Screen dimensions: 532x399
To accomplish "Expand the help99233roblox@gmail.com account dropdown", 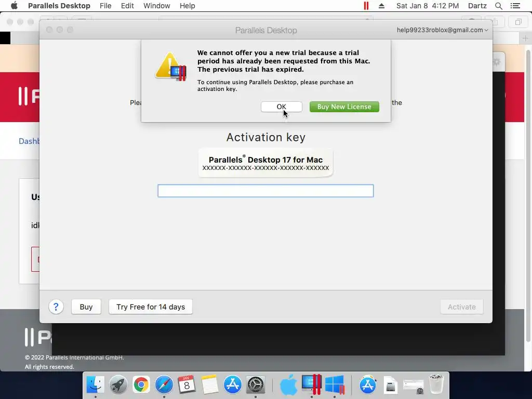I will coord(443,30).
